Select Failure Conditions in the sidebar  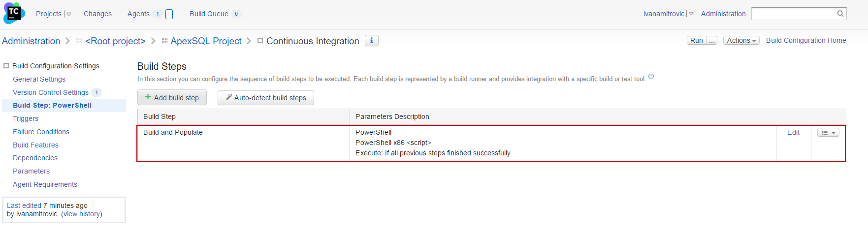[x=41, y=132]
